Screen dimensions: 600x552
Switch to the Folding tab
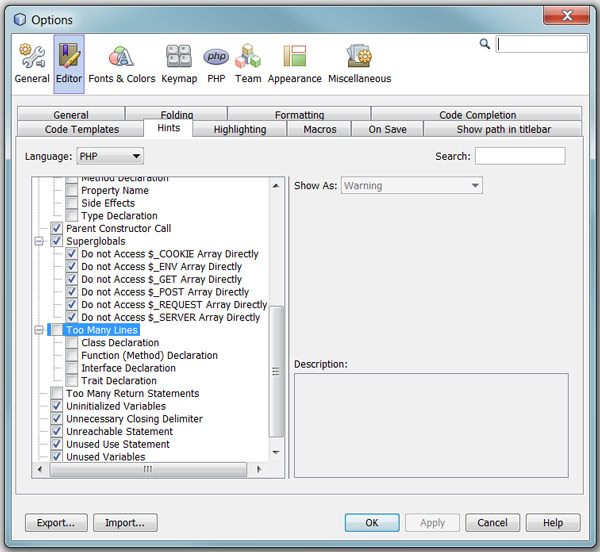tap(176, 115)
